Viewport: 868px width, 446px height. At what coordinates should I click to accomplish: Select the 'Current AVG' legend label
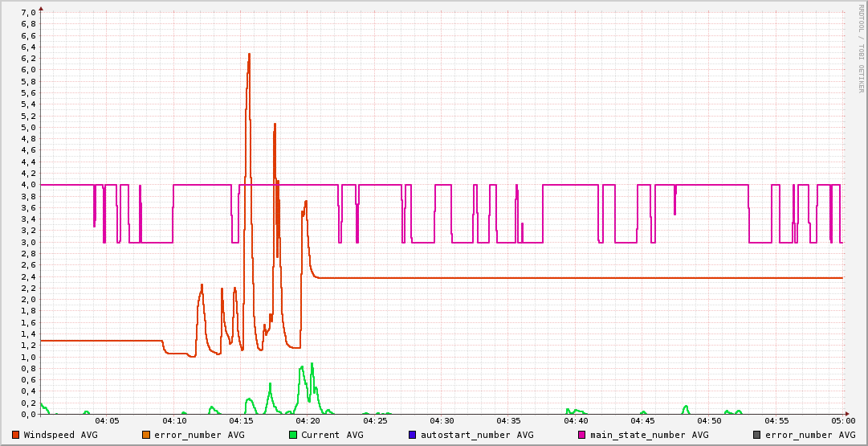pos(332,435)
